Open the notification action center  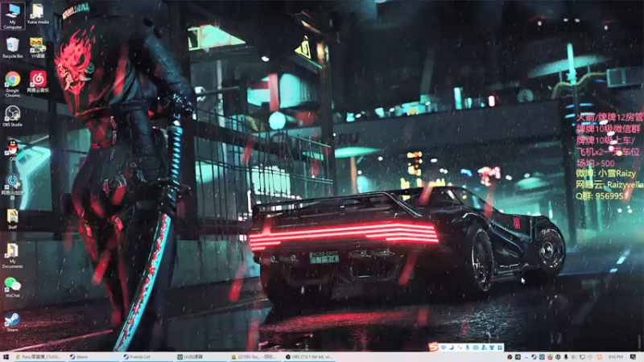tap(633, 357)
